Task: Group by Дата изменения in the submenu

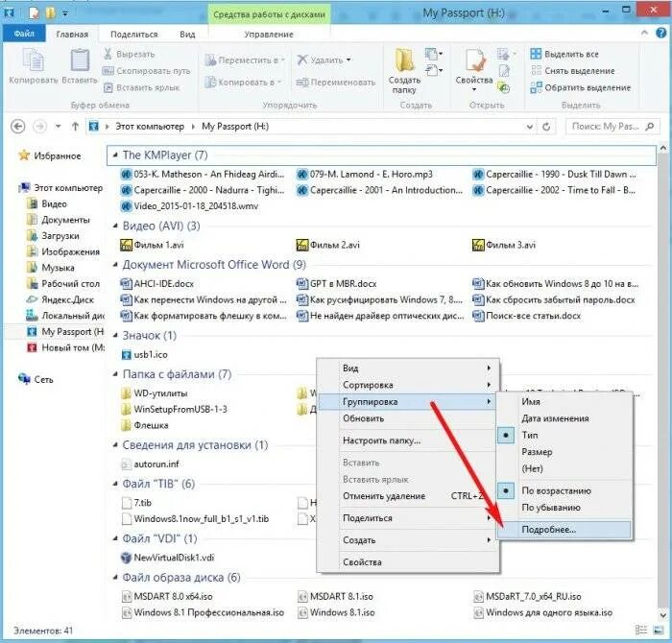Action: [564, 418]
